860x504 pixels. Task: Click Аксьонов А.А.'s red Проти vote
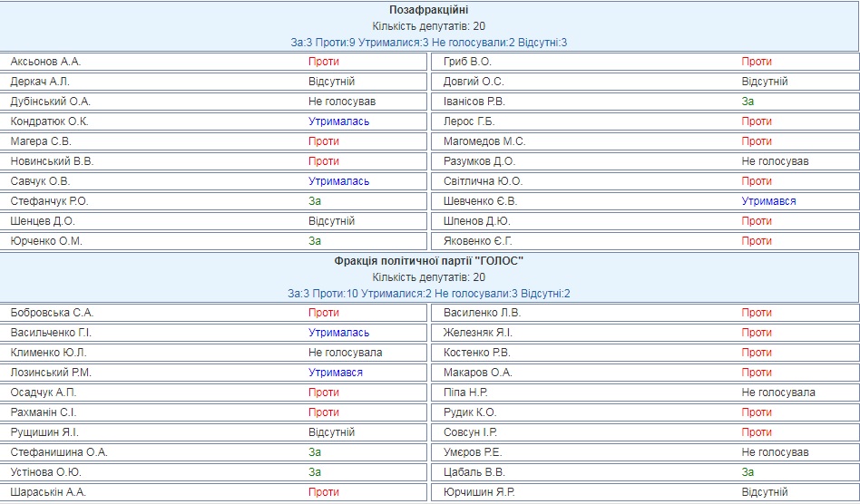coord(324,62)
